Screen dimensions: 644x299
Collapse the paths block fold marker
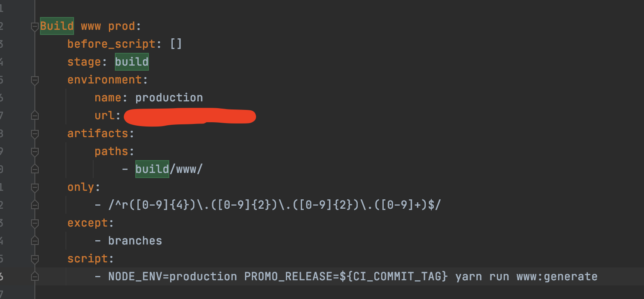click(x=35, y=152)
